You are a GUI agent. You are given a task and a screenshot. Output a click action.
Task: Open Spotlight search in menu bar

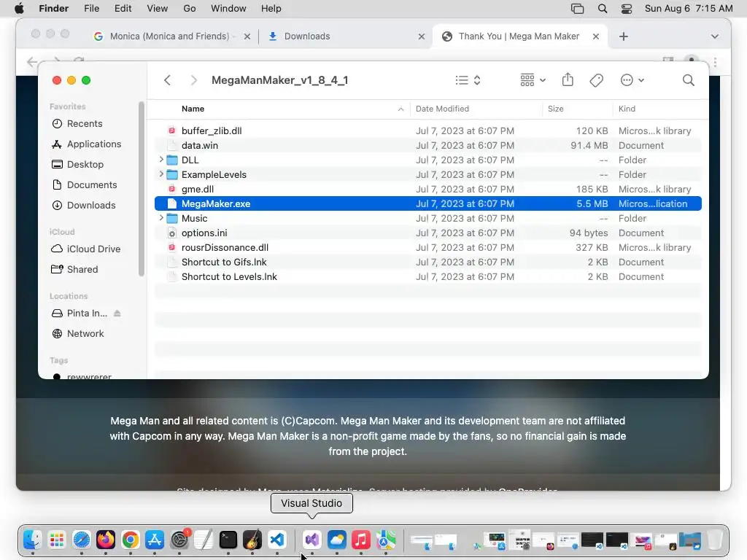point(602,9)
